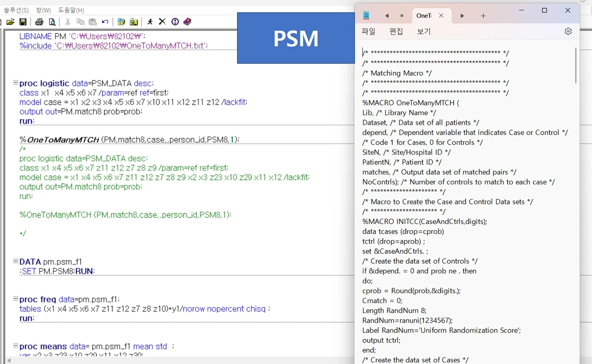Click the Notepad app icon in the title bar
Image resolution: width=592 pixels, height=364 pixels.
(366, 15)
